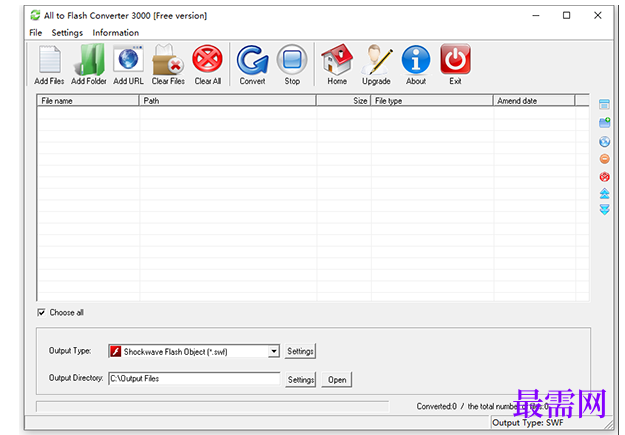Viewport: 625px width, 435px height.
Task: Click the sidebar add files icon
Action: (x=604, y=104)
